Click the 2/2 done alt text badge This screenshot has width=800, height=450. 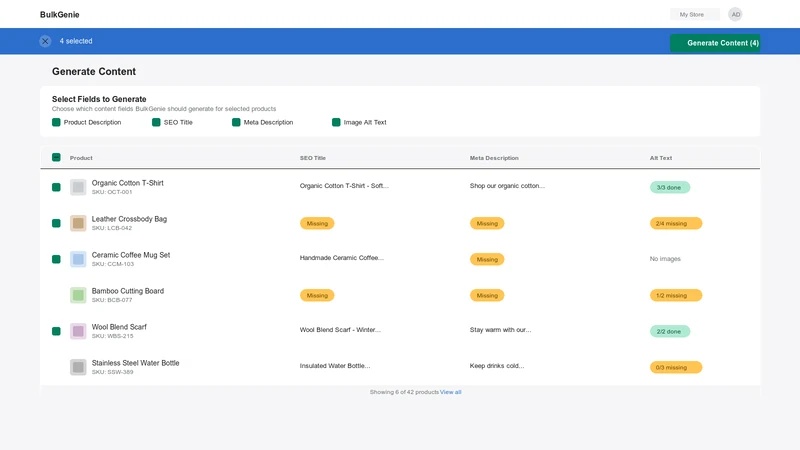(669, 331)
